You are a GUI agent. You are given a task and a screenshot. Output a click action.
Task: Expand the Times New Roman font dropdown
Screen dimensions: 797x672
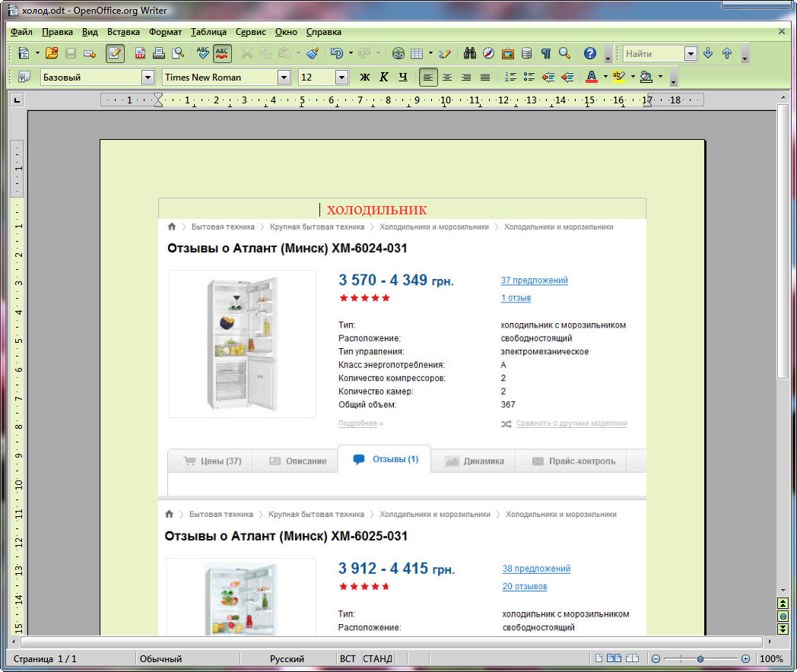pyautogui.click(x=284, y=77)
